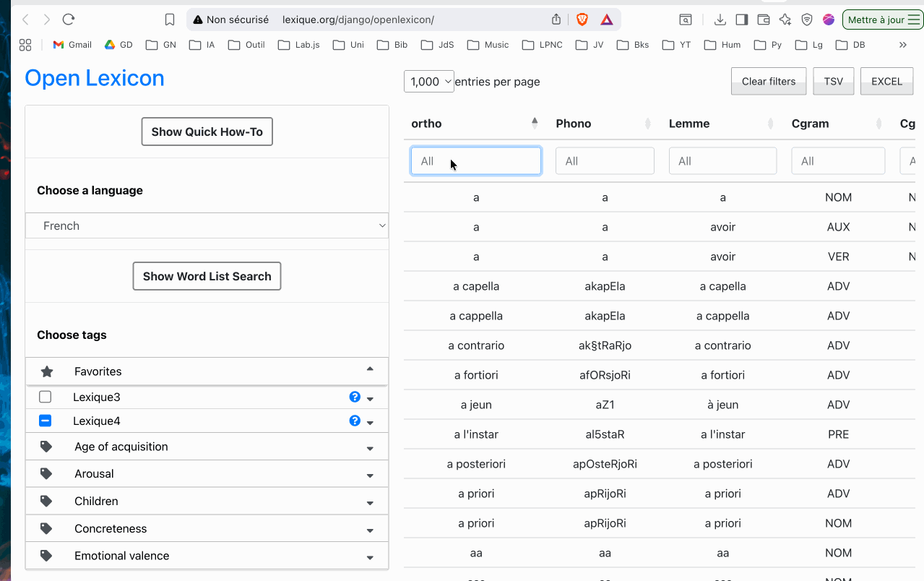
Task: Open the French language dropdown
Action: [207, 225]
